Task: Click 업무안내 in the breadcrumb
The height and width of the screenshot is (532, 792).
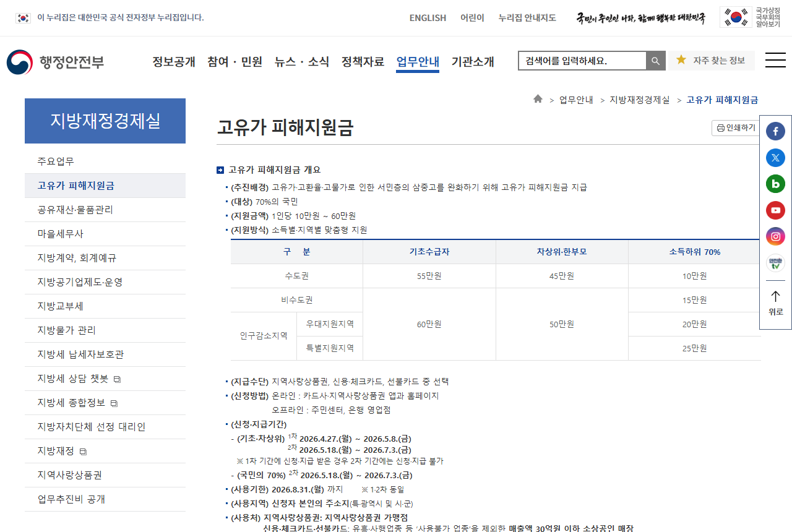Action: (x=576, y=100)
